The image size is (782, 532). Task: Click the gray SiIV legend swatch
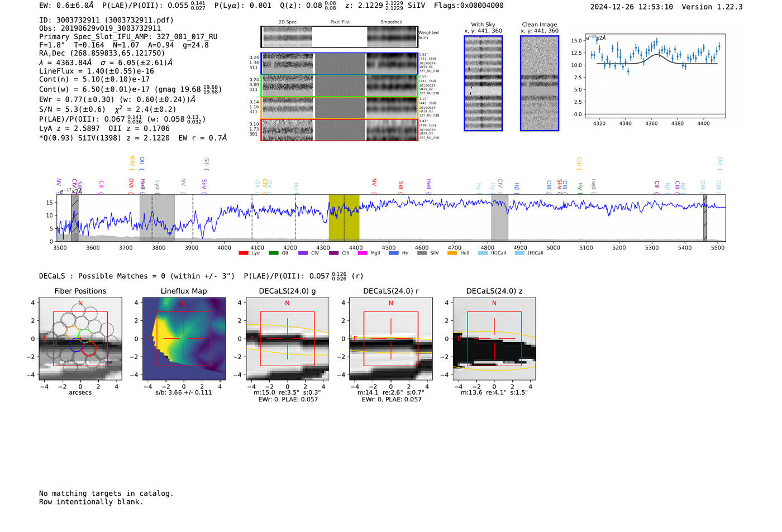click(422, 253)
